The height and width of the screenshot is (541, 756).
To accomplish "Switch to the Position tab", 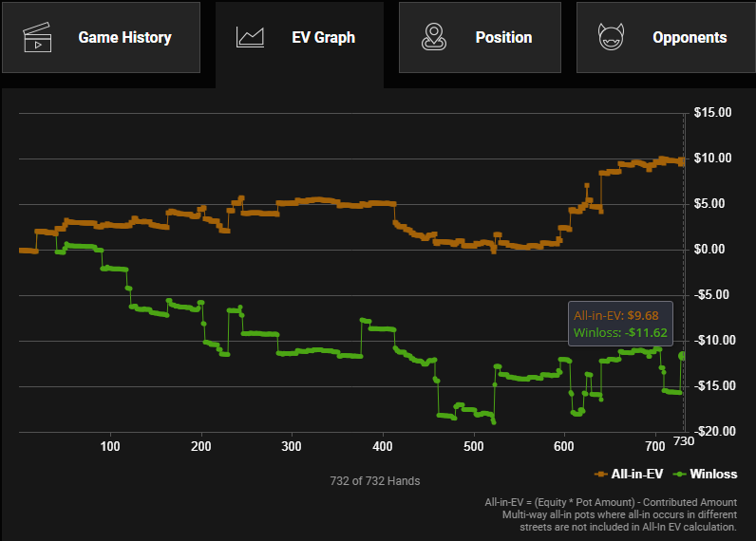I will tap(480, 38).
